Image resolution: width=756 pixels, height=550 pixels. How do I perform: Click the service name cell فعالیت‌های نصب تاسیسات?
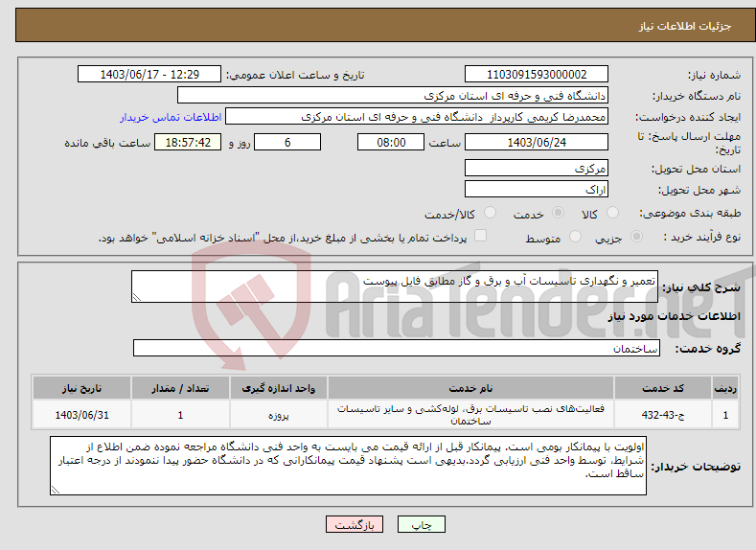[470, 415]
